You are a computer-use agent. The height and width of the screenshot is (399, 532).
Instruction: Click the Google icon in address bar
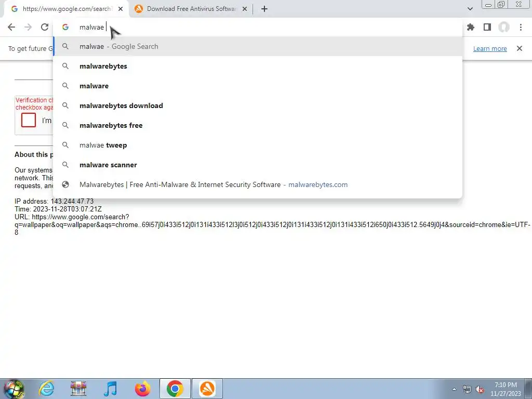65,27
